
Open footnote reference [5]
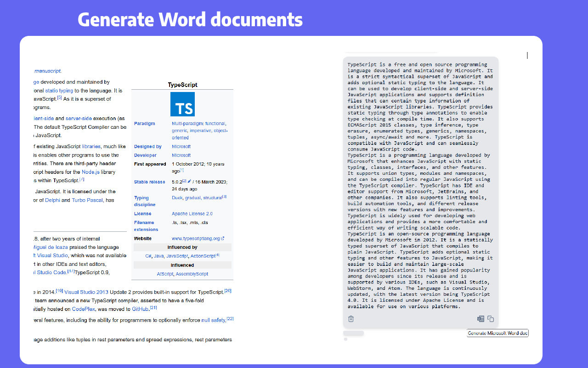pos(59,98)
